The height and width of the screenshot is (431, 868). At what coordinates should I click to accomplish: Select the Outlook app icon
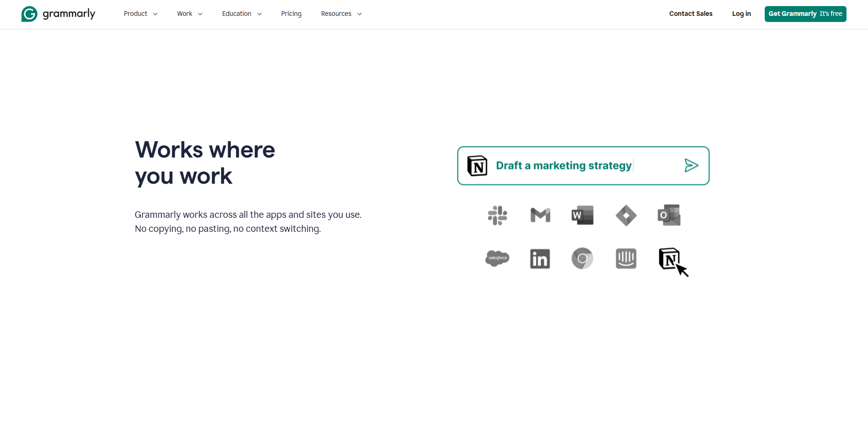[x=669, y=215]
